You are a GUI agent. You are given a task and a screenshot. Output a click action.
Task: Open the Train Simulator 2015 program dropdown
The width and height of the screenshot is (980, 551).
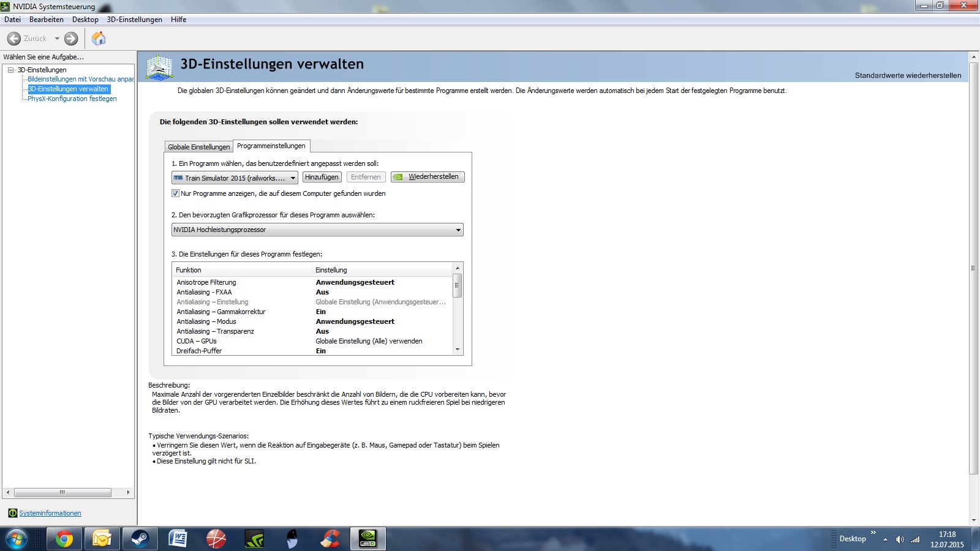pyautogui.click(x=235, y=178)
